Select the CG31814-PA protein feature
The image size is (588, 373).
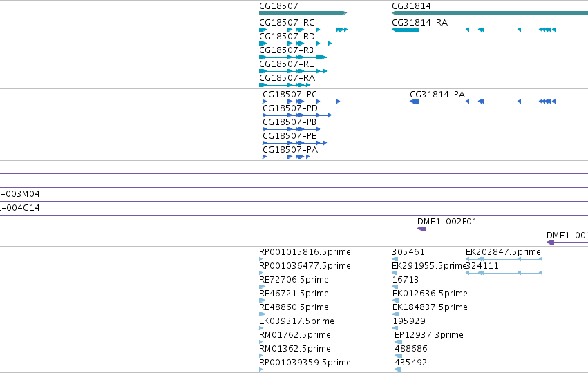click(499, 102)
